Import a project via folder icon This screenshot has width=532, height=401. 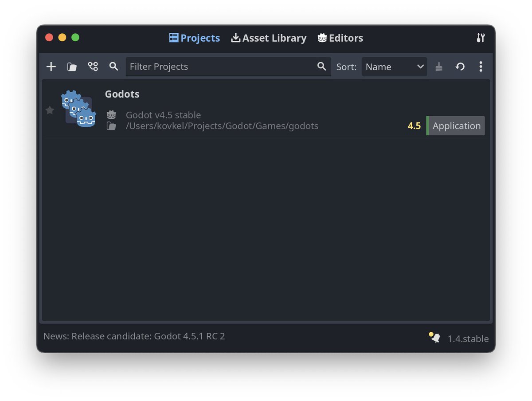pyautogui.click(x=72, y=67)
